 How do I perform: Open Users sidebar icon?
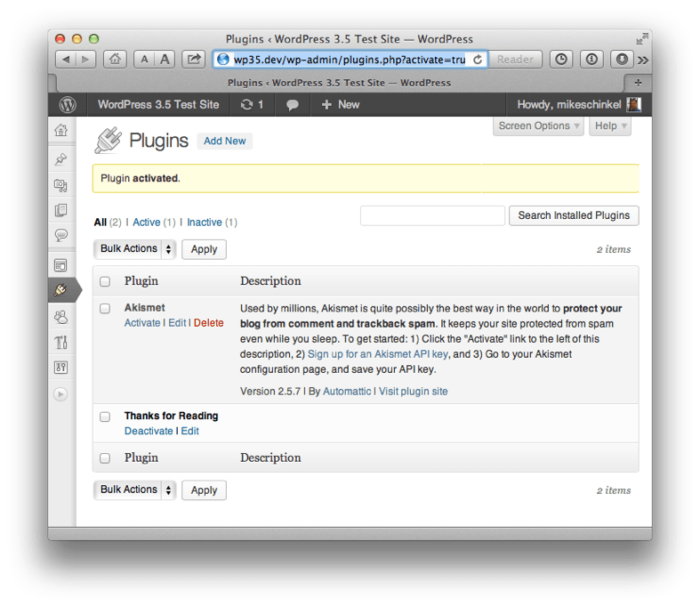click(61, 317)
